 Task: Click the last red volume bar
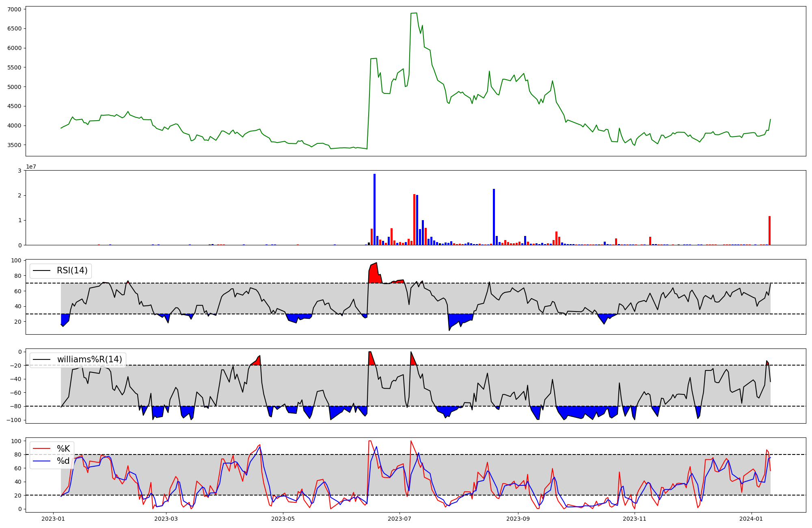769,230
